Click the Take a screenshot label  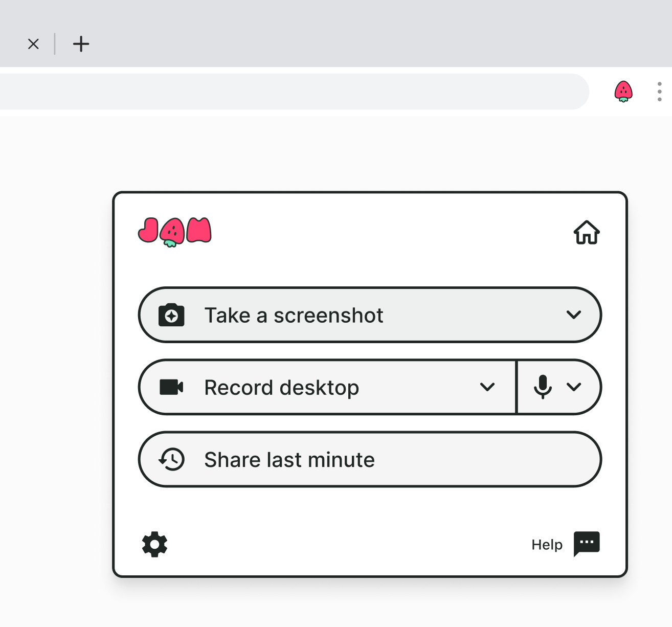[294, 316]
